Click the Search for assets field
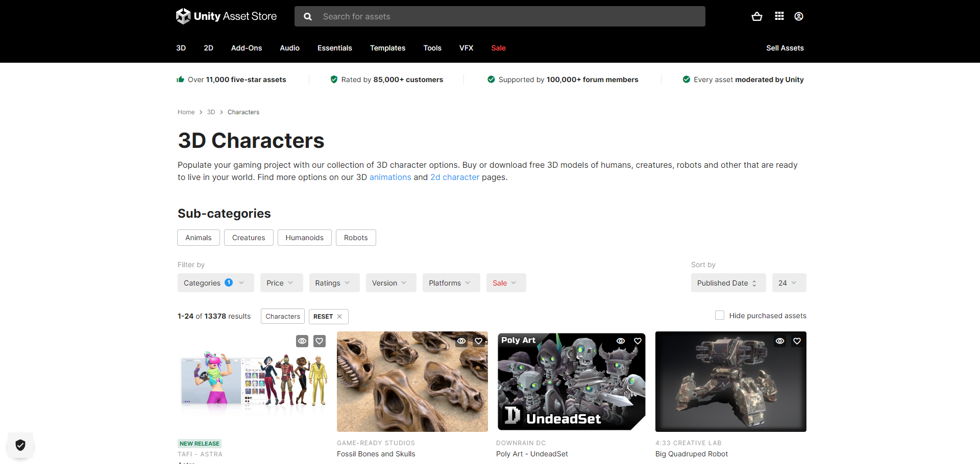The width and height of the screenshot is (980, 464). click(500, 16)
